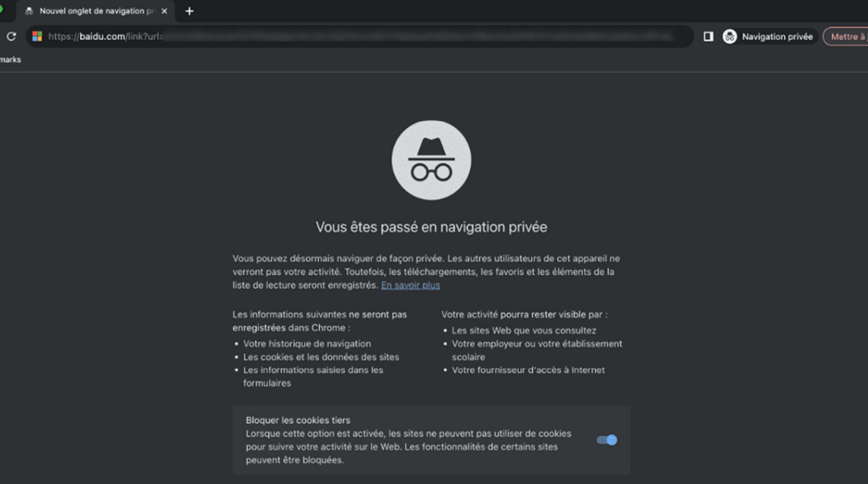Click the Bloquer les cookies tiers title
868x484 pixels.
298,420
